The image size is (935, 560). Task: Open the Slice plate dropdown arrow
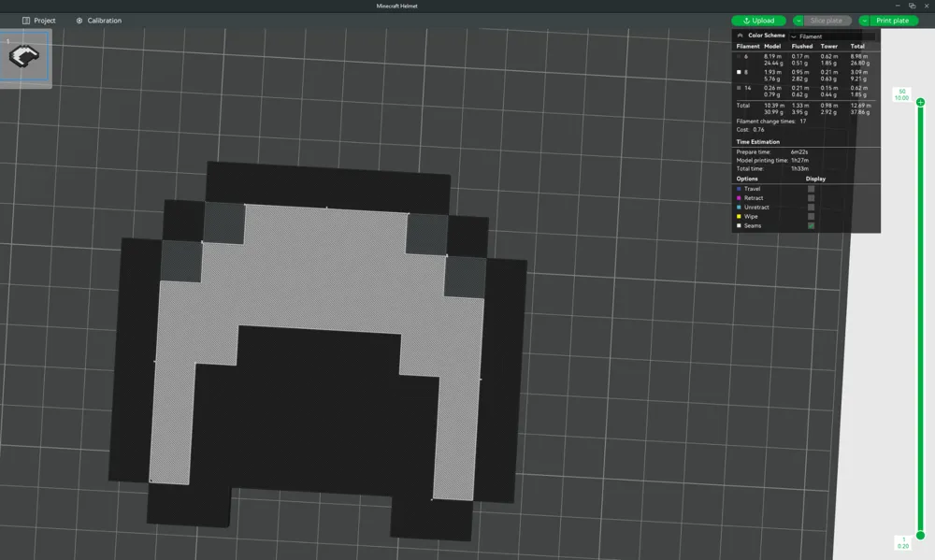(799, 20)
